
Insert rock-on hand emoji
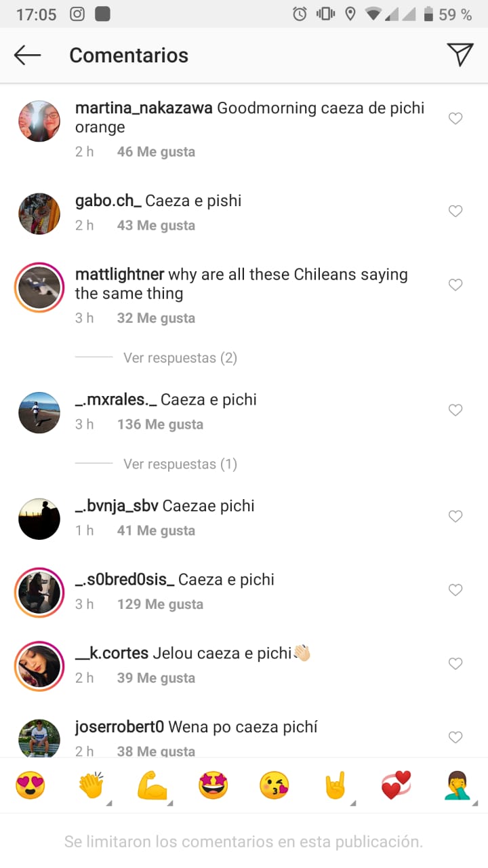point(335,785)
